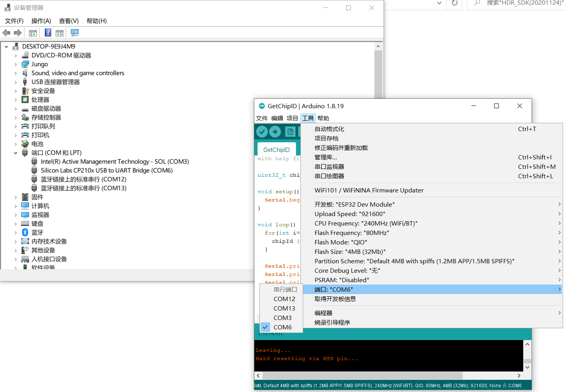Click the Jungo device category icon
Screen dimensions: 565x392
click(25, 64)
